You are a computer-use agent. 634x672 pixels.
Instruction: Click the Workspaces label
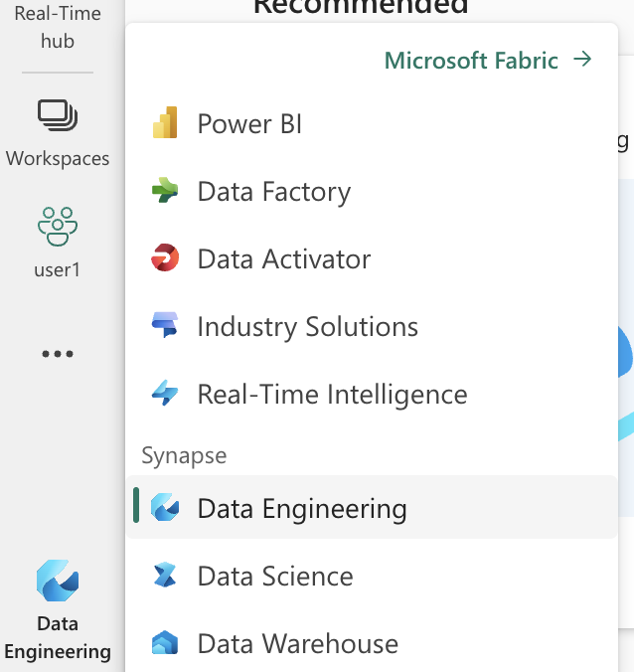click(58, 159)
